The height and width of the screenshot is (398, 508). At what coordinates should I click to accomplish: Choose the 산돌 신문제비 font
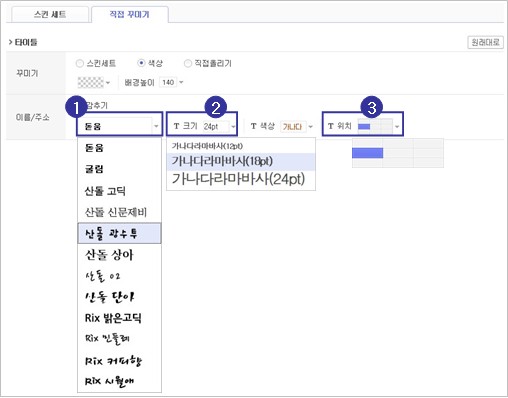119,212
